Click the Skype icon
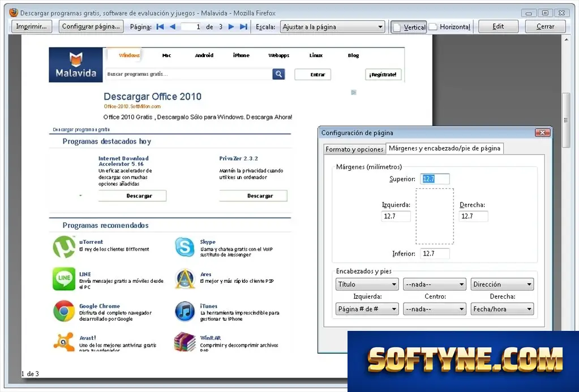Image resolution: width=579 pixels, height=392 pixels. 185,247
